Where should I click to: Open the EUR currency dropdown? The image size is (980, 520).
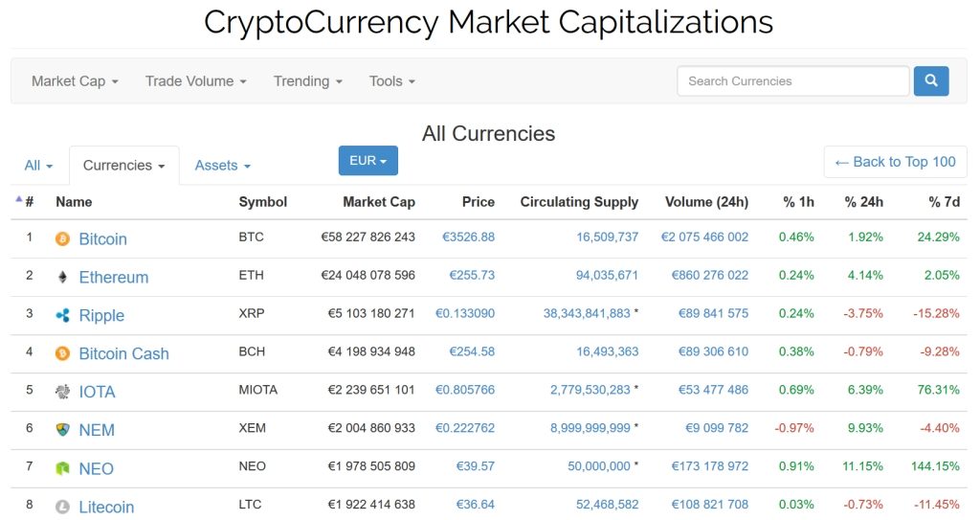367,161
